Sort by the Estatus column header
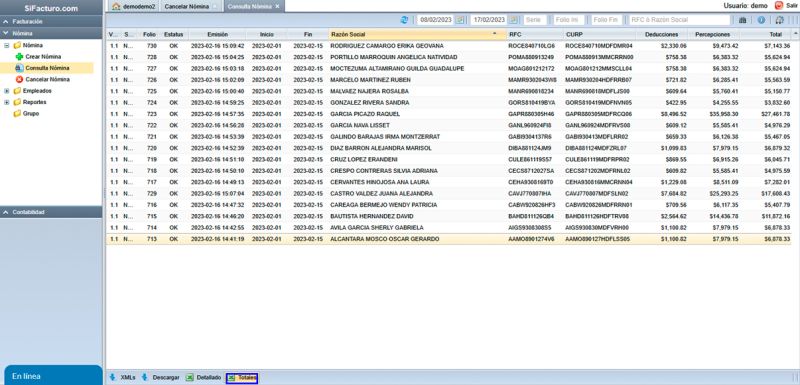This screenshot has width=800, height=385. click(173, 34)
